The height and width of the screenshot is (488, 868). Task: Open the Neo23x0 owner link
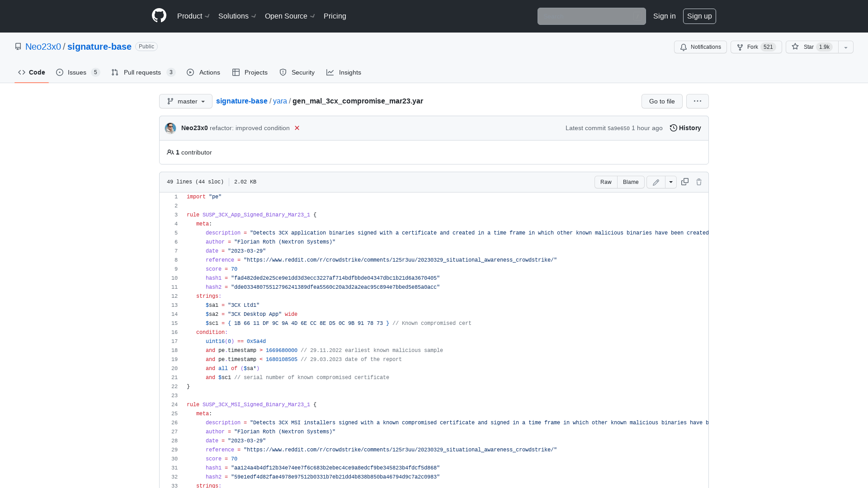click(x=43, y=47)
